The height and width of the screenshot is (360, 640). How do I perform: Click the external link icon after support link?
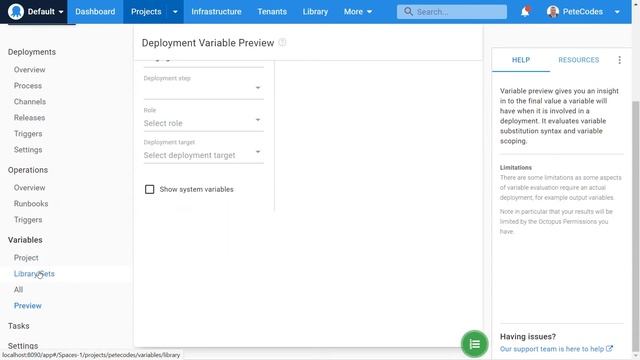pyautogui.click(x=609, y=349)
